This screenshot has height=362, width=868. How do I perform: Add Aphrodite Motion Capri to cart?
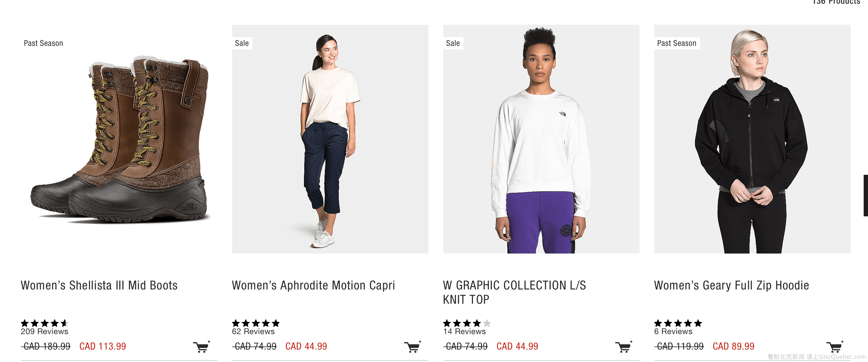point(413,347)
